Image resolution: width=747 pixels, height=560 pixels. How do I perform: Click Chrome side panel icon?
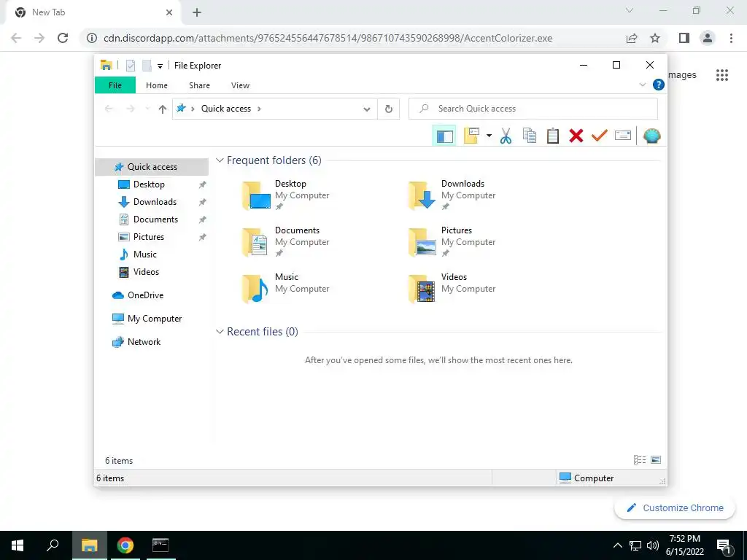point(684,38)
